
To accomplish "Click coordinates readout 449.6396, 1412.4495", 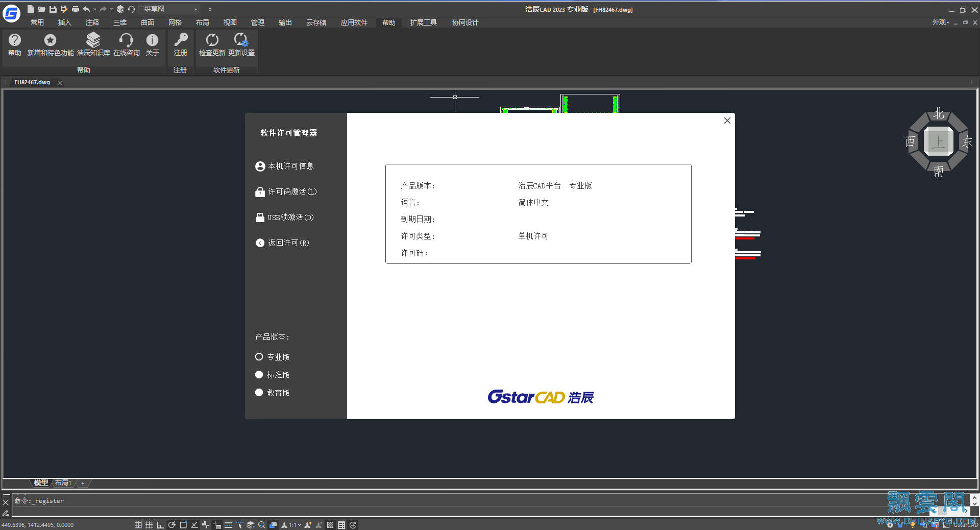I will tap(38, 525).
